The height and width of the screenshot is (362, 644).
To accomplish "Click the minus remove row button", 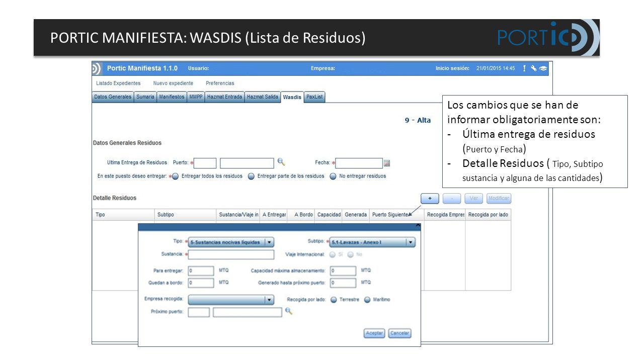I will coord(452,199).
